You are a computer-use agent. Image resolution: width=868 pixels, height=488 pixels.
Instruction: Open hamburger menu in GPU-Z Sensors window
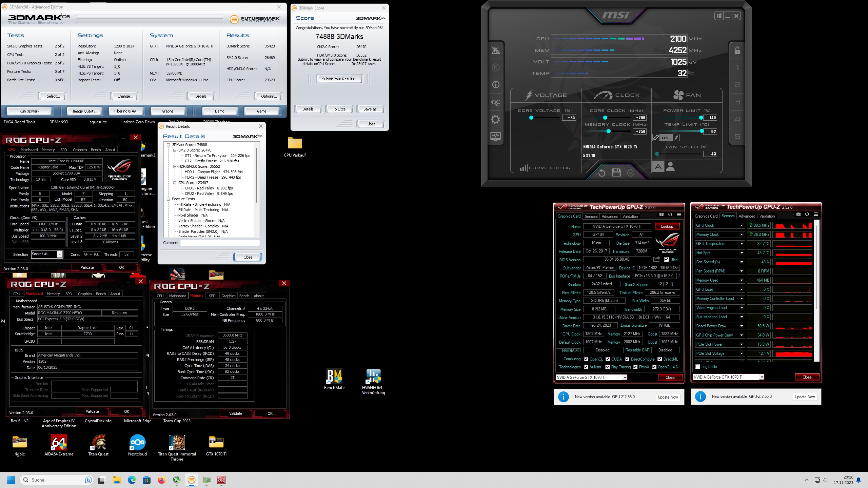[x=816, y=215]
